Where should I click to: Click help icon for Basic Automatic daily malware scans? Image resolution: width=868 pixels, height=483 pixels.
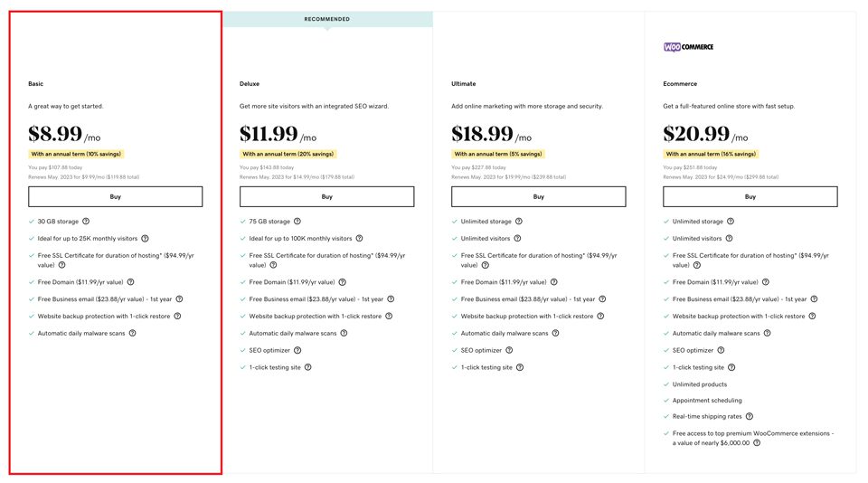click(132, 334)
